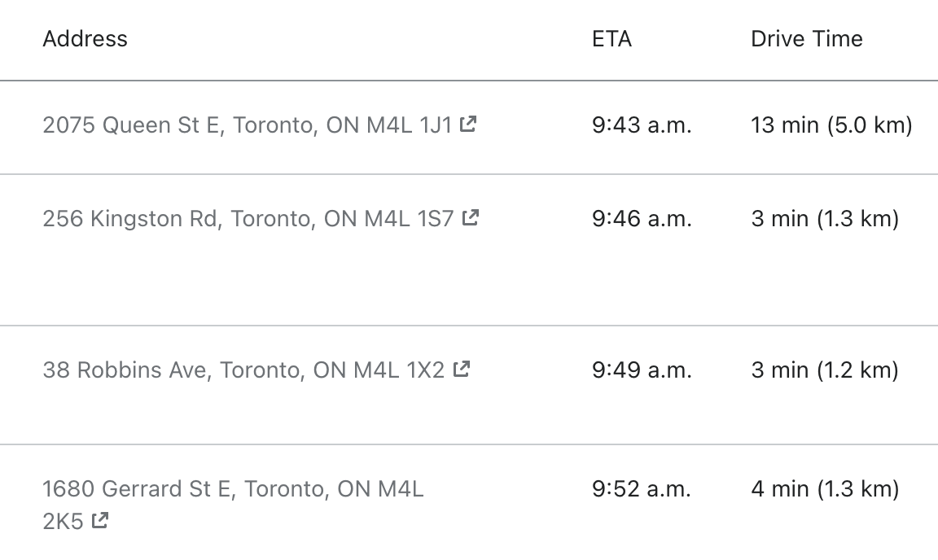This screenshot has width=938, height=560.
Task: Click the ETA column header
Action: tap(611, 39)
